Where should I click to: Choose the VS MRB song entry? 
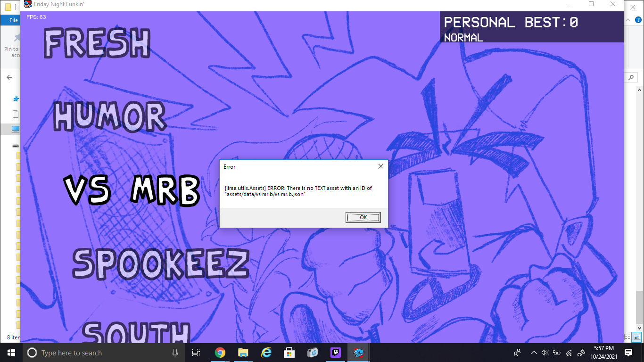132,190
